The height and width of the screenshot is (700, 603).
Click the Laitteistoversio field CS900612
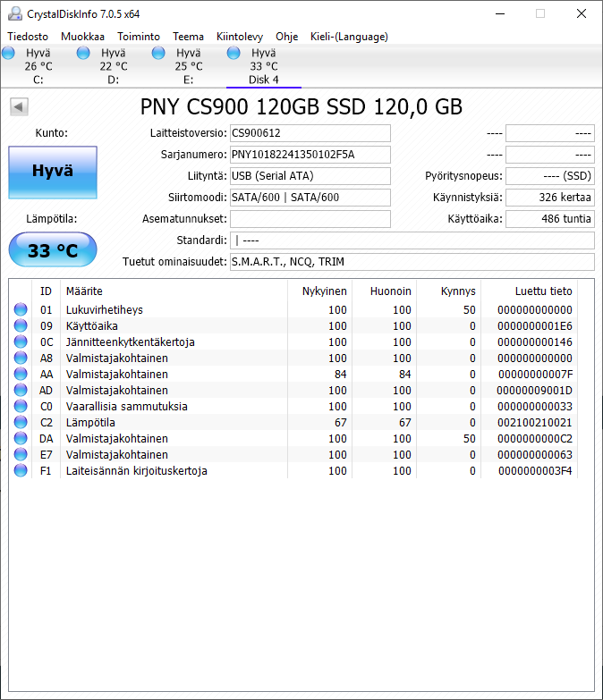tap(310, 133)
